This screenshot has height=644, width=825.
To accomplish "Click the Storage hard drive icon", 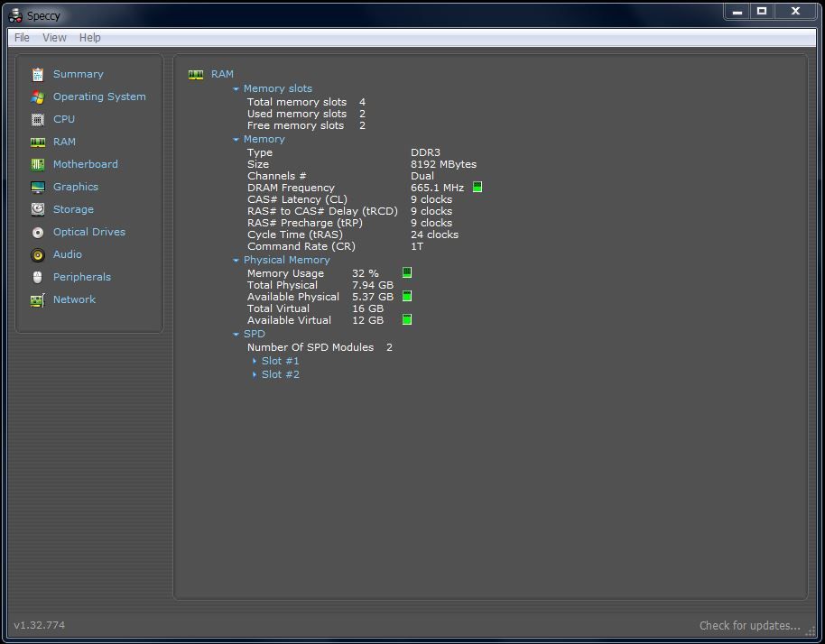I will click(37, 210).
